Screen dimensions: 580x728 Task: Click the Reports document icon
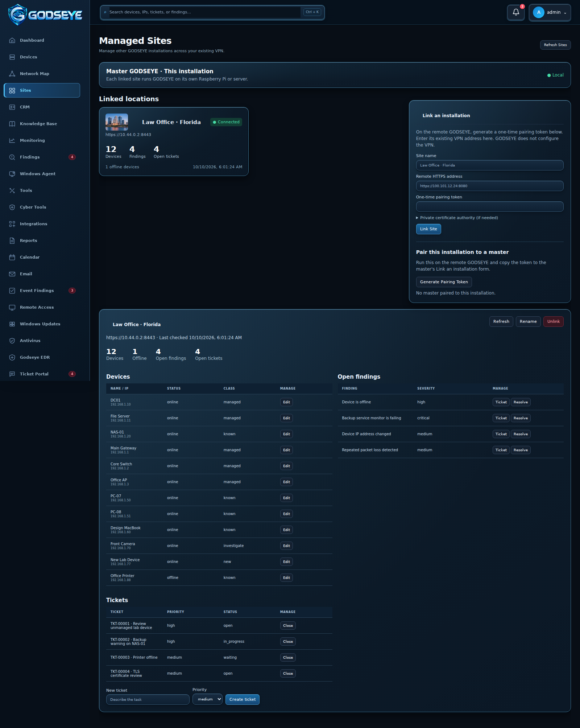12,240
